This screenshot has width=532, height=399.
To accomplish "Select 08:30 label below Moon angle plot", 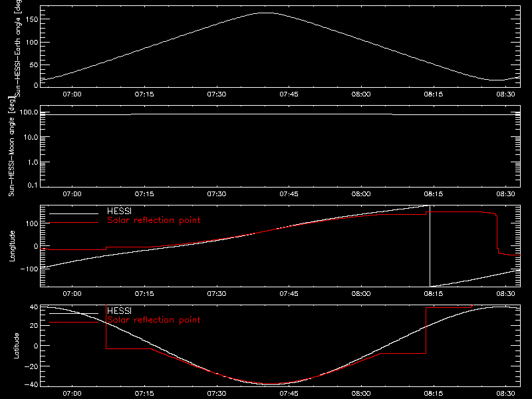I will tap(505, 194).
